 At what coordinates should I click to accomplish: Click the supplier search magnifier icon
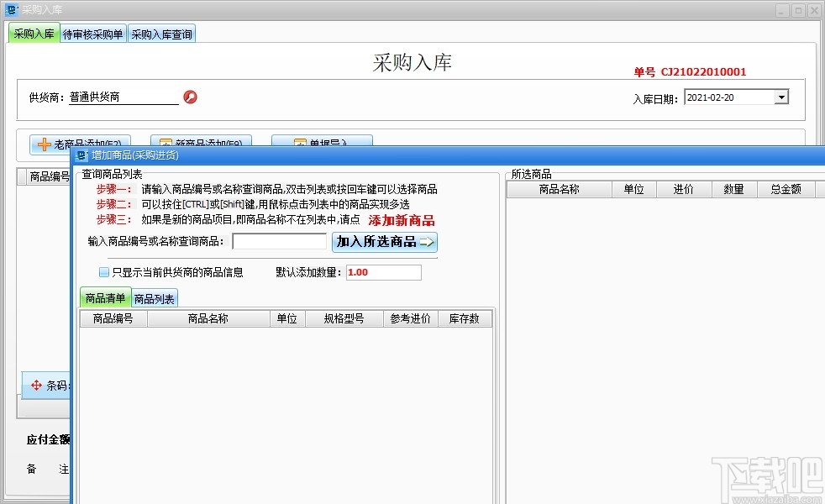[x=189, y=96]
